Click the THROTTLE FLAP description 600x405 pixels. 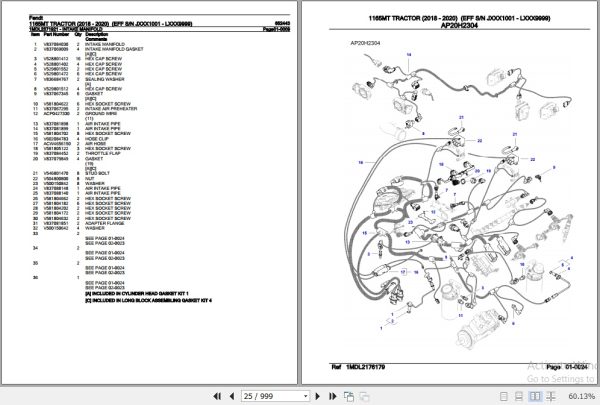103,154
